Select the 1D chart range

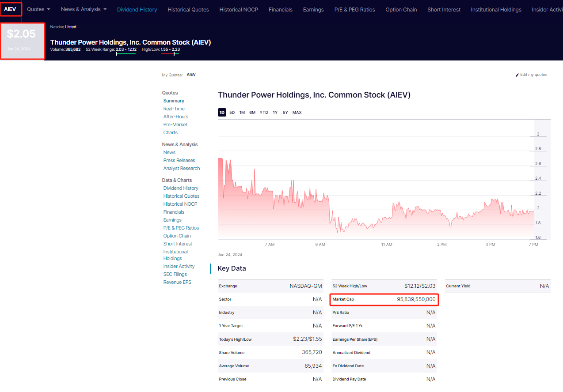coord(222,113)
